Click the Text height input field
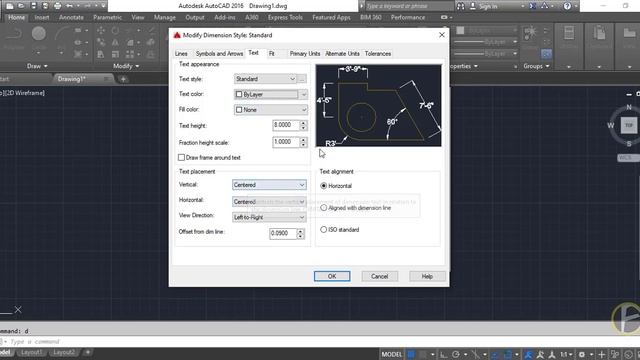640x360 pixels. [286, 125]
